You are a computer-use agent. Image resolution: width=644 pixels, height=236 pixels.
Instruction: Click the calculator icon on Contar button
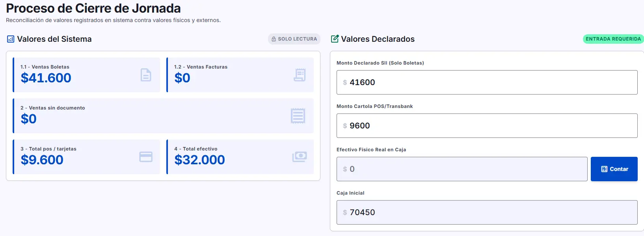coord(604,169)
